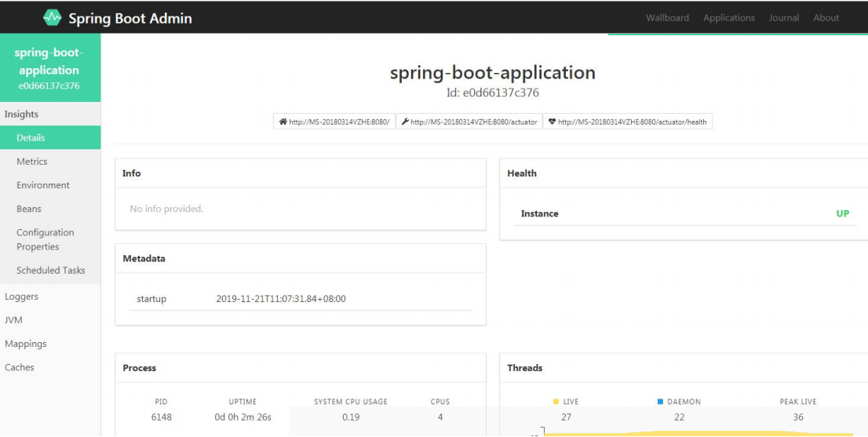868x437 pixels.
Task: Click the green UP status
Action: [843, 213]
